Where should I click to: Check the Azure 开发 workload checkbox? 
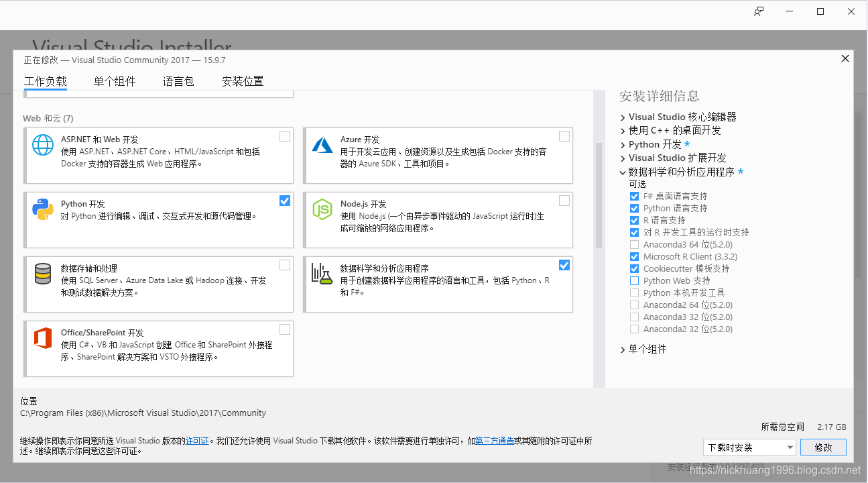[x=564, y=136]
